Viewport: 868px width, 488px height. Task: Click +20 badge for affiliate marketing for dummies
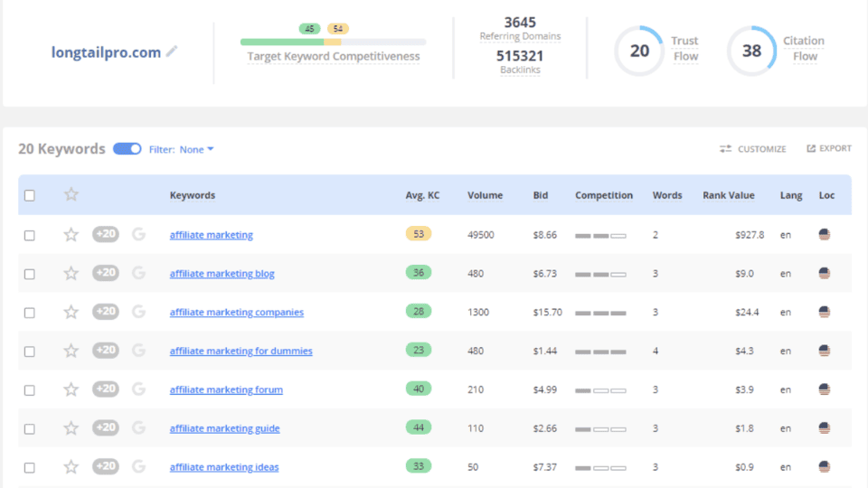[x=105, y=351]
